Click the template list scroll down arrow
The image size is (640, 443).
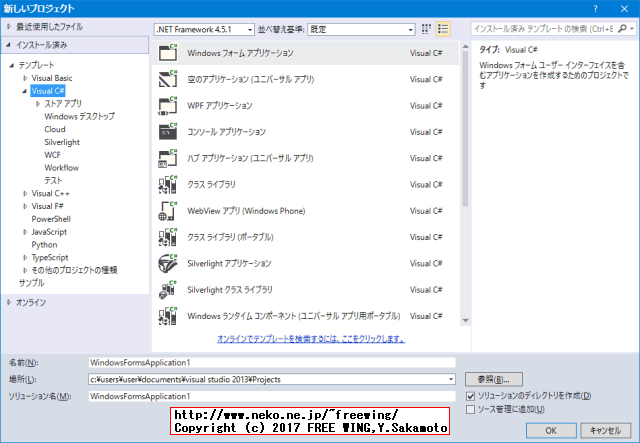(x=465, y=321)
